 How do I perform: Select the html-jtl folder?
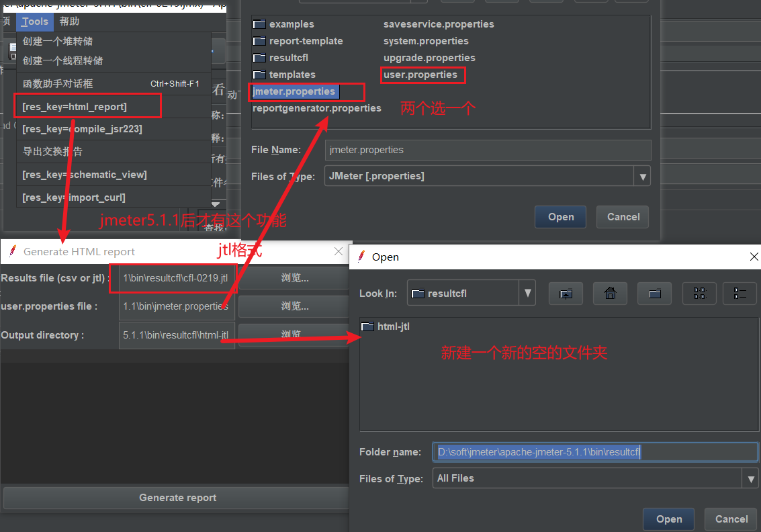pyautogui.click(x=386, y=326)
